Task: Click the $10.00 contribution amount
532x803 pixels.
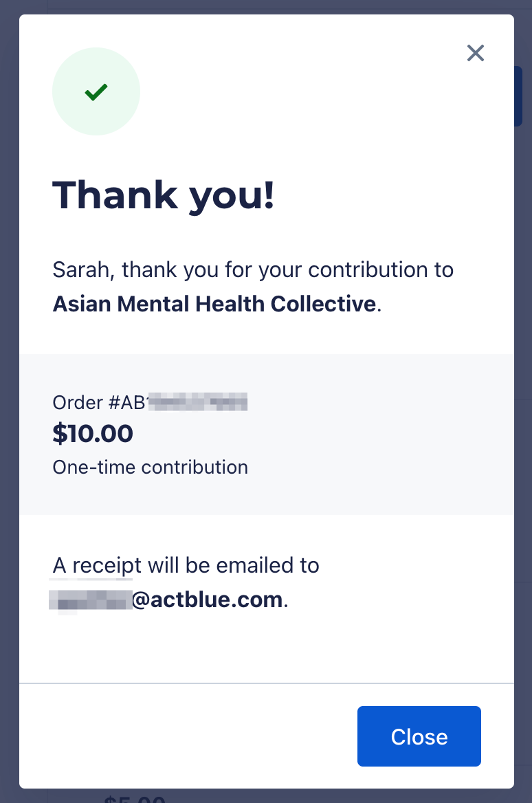Action: [93, 433]
